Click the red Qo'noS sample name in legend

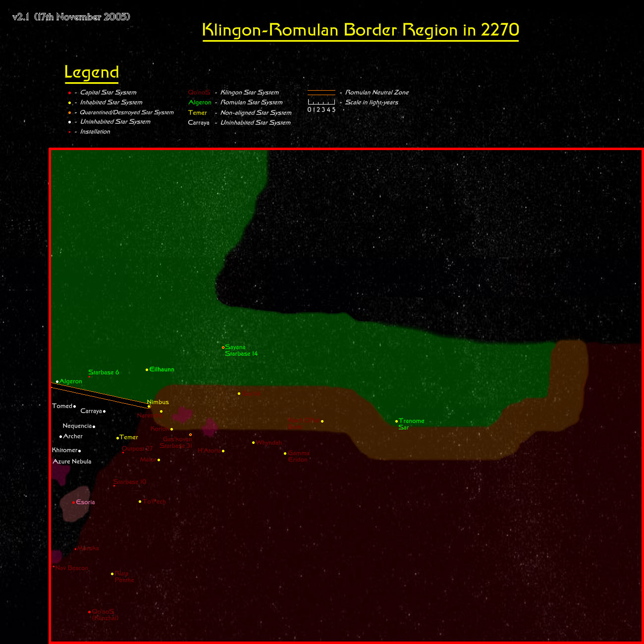click(x=199, y=93)
